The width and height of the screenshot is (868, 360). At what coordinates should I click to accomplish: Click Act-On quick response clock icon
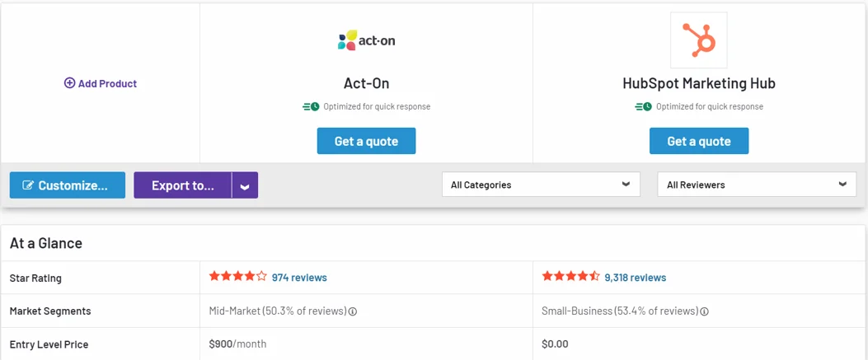point(311,107)
